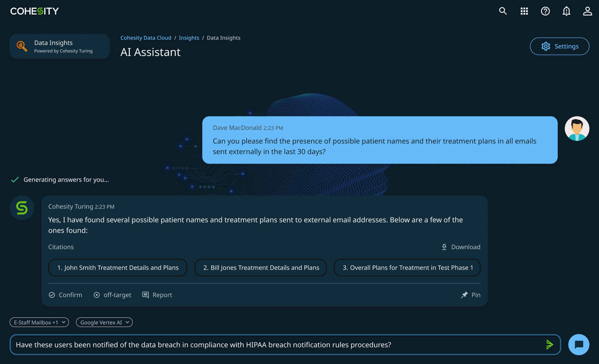Open the user account menu
599x364 pixels.
pyautogui.click(x=587, y=11)
